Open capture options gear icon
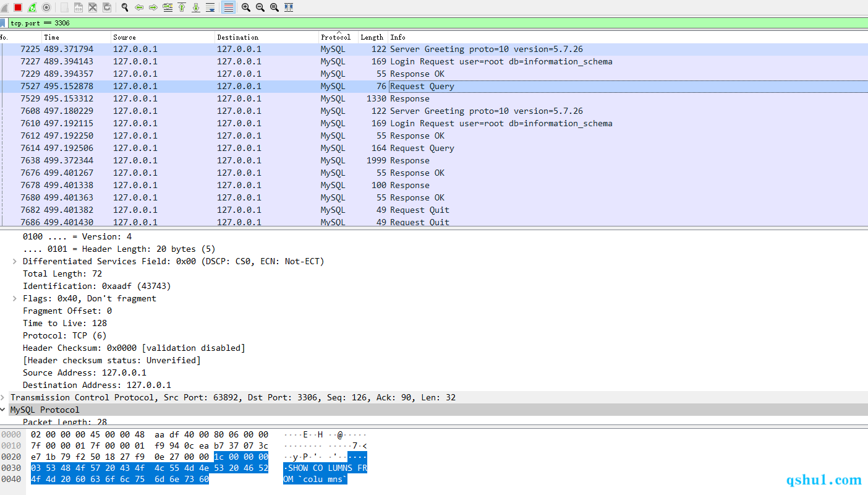This screenshot has height=495, width=868. pos(46,7)
